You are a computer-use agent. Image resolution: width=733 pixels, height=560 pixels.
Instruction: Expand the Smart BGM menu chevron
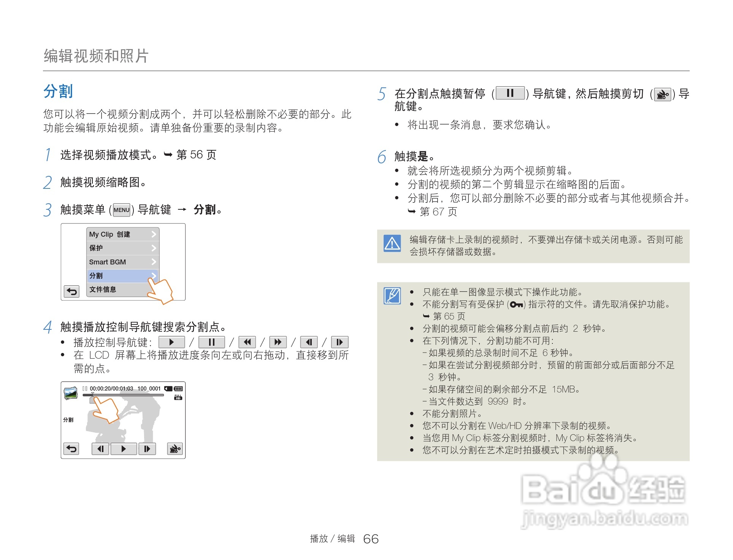point(154,262)
